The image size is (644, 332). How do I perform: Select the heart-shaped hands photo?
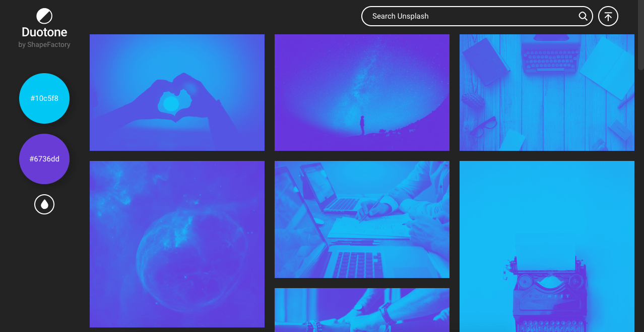[177, 92]
